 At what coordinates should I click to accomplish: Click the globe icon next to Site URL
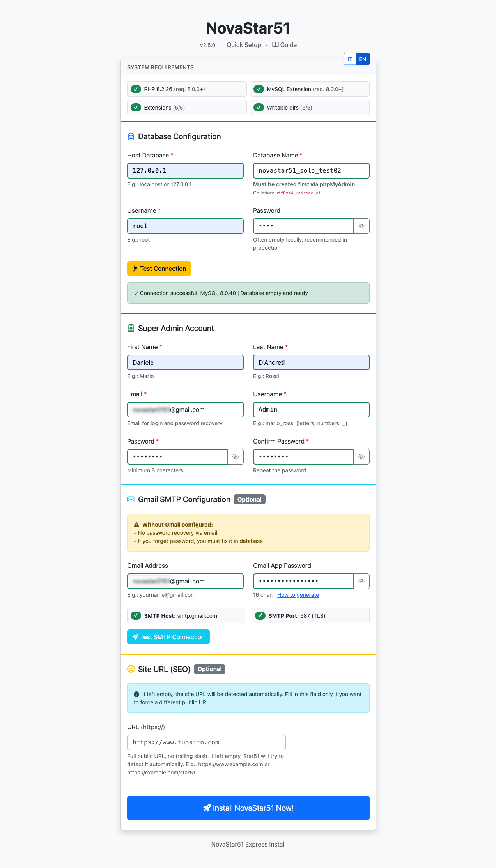click(x=131, y=669)
